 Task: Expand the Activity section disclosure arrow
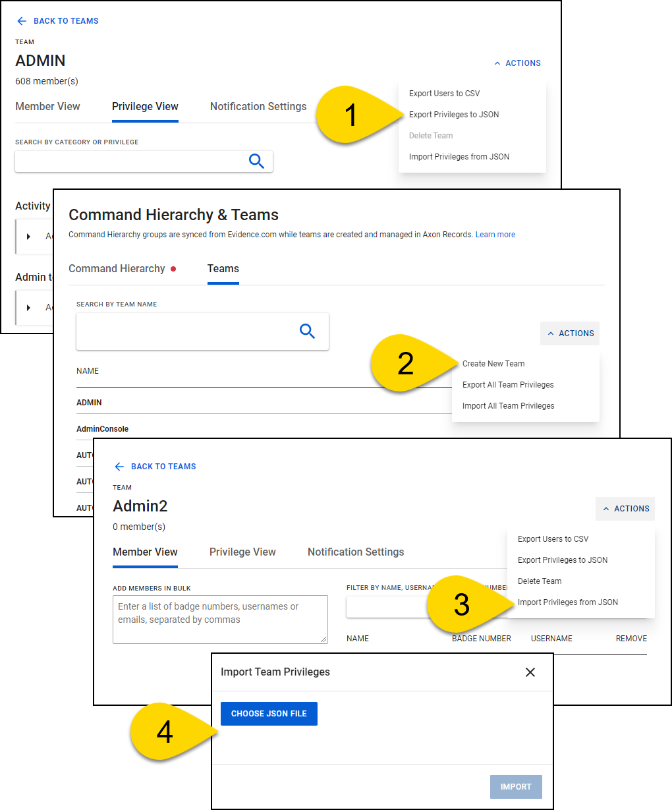point(27,236)
